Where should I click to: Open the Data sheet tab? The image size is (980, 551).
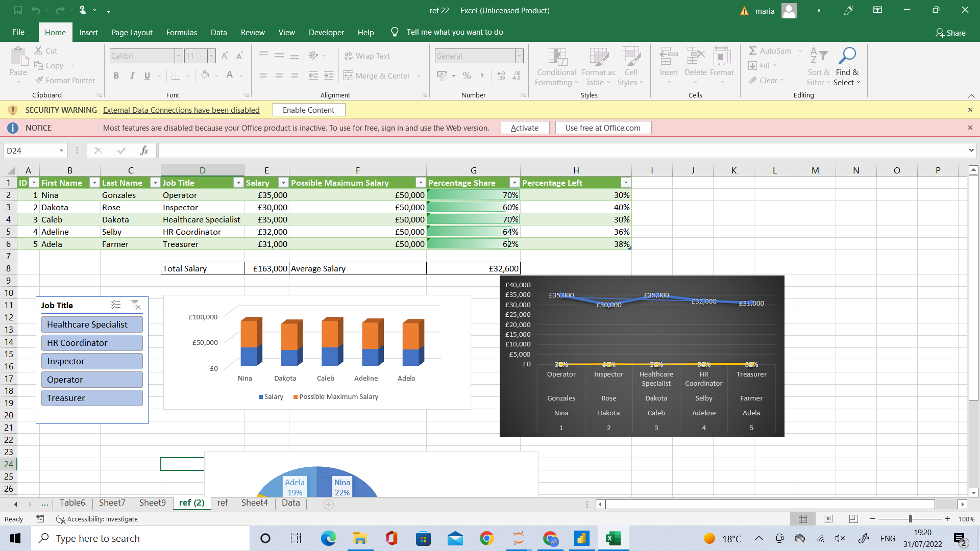tap(290, 503)
